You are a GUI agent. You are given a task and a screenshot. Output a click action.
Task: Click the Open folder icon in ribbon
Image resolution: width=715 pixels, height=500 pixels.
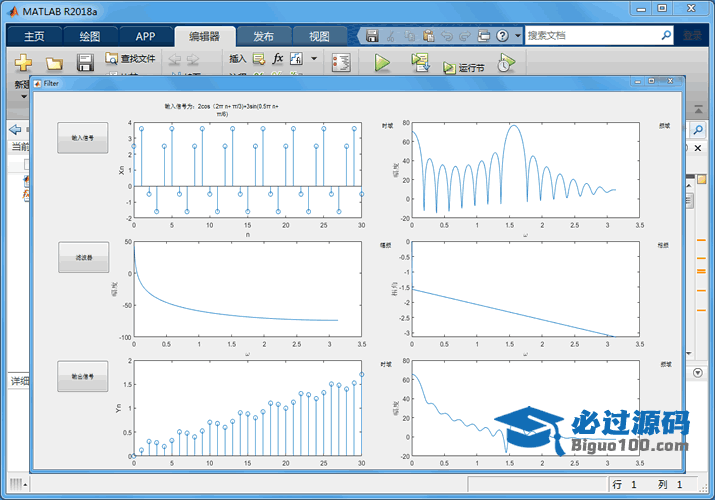coord(54,63)
